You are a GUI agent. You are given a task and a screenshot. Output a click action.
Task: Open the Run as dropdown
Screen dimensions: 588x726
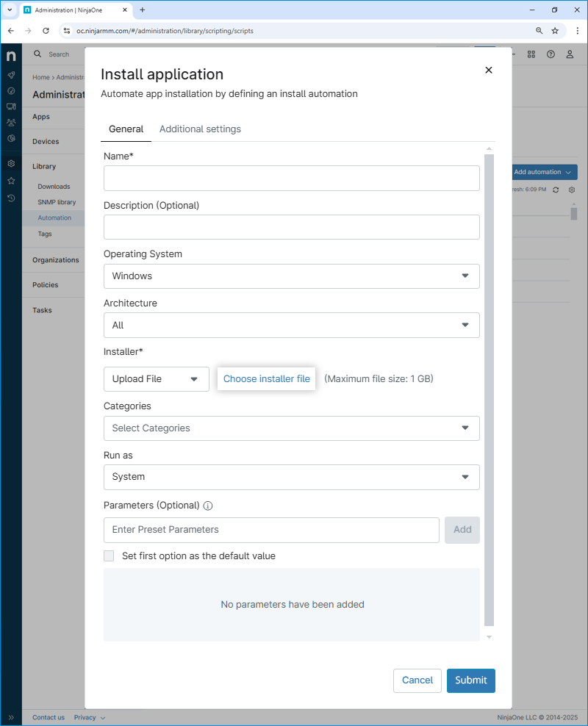pos(291,477)
